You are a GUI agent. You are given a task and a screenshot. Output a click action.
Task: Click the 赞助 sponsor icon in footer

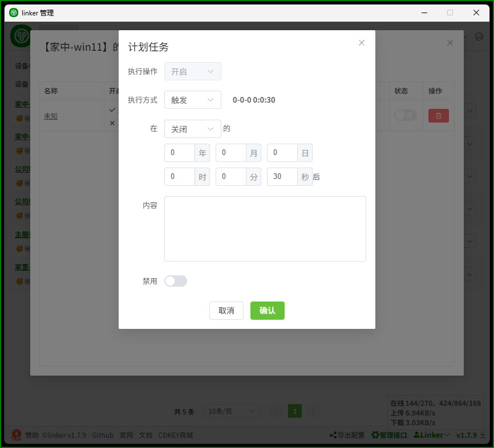17,435
